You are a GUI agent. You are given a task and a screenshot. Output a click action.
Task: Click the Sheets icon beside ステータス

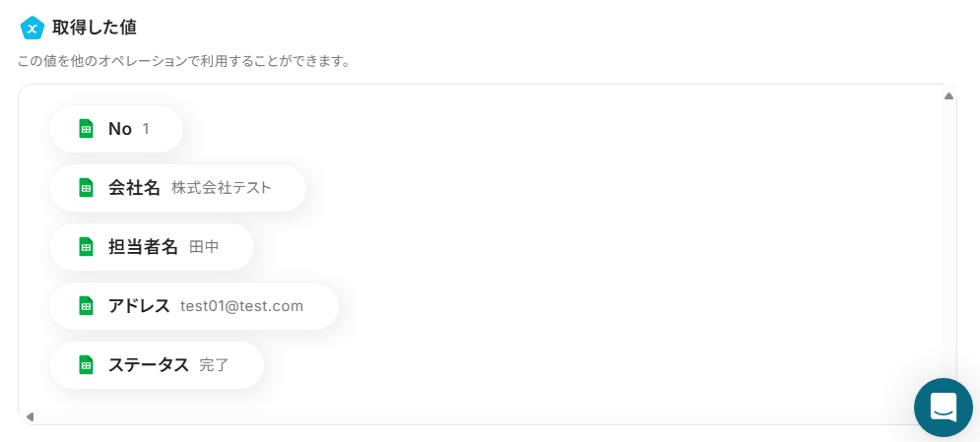(x=87, y=365)
